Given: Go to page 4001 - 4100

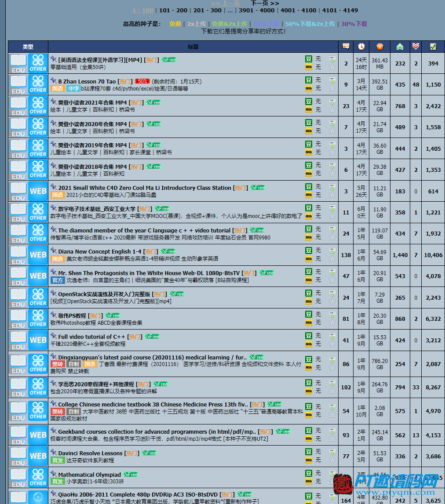Looking at the screenshot, I should click(298, 10).
